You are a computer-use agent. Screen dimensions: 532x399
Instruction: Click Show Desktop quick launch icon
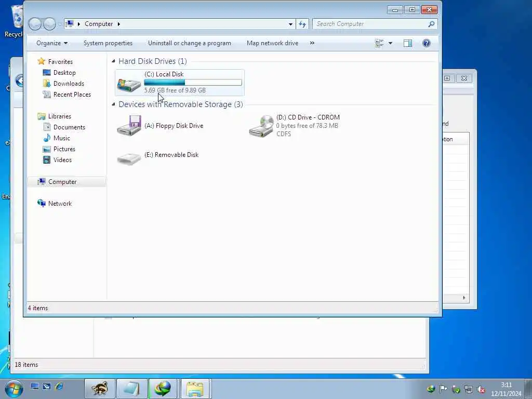tap(34, 386)
